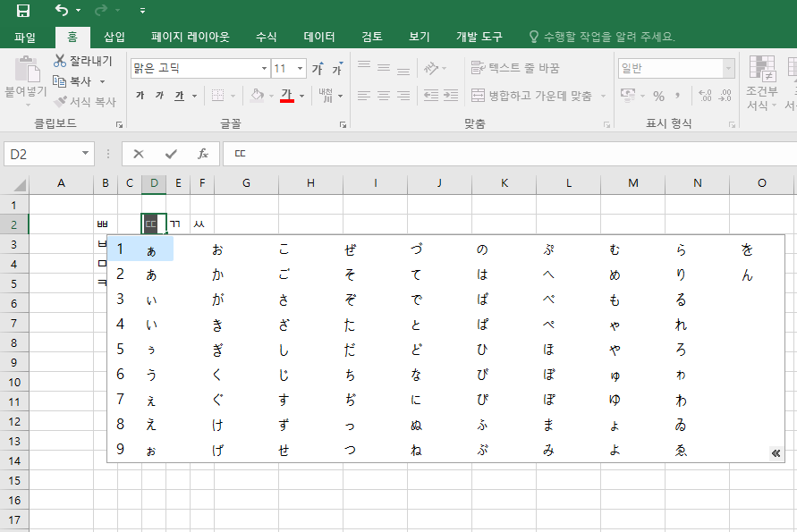Switch to the 검토 tab
This screenshot has height=532, width=797.
372,37
